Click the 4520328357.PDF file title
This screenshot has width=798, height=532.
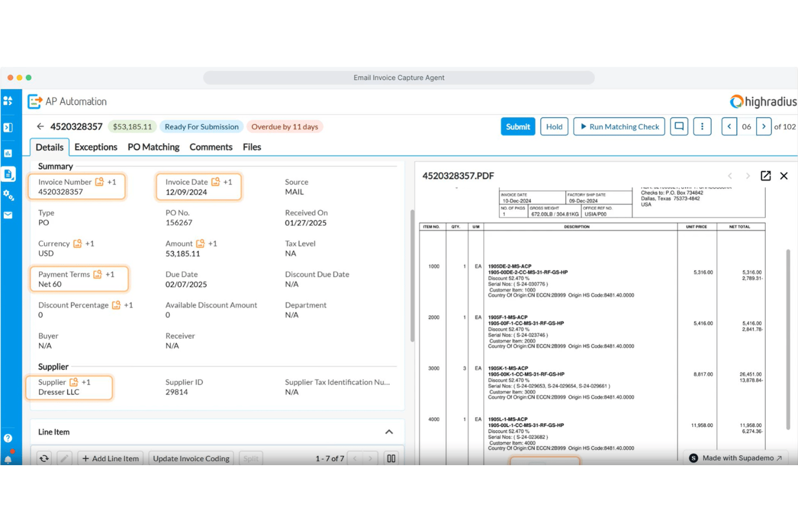[458, 176]
